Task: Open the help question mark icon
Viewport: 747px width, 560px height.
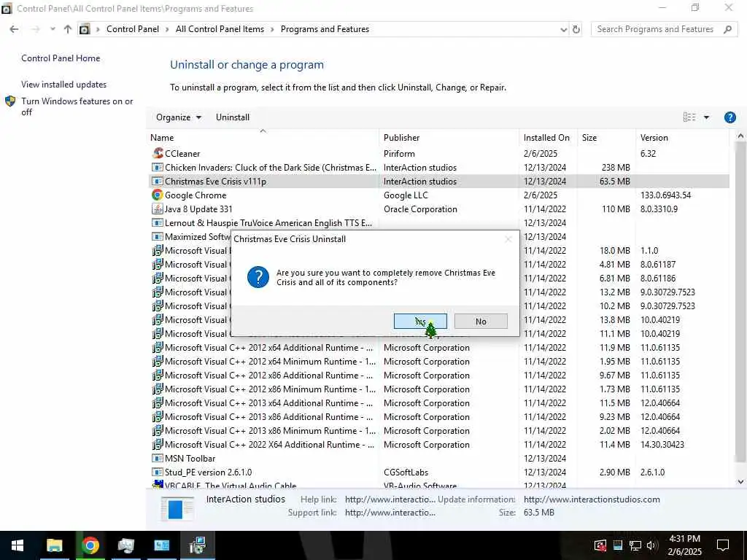Action: coord(729,117)
